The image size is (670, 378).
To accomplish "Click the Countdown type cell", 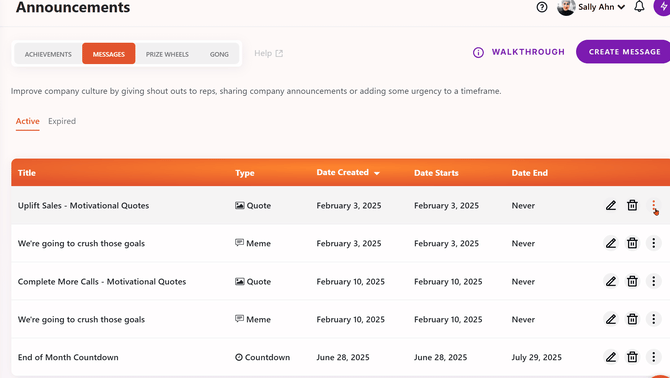I will [262, 357].
